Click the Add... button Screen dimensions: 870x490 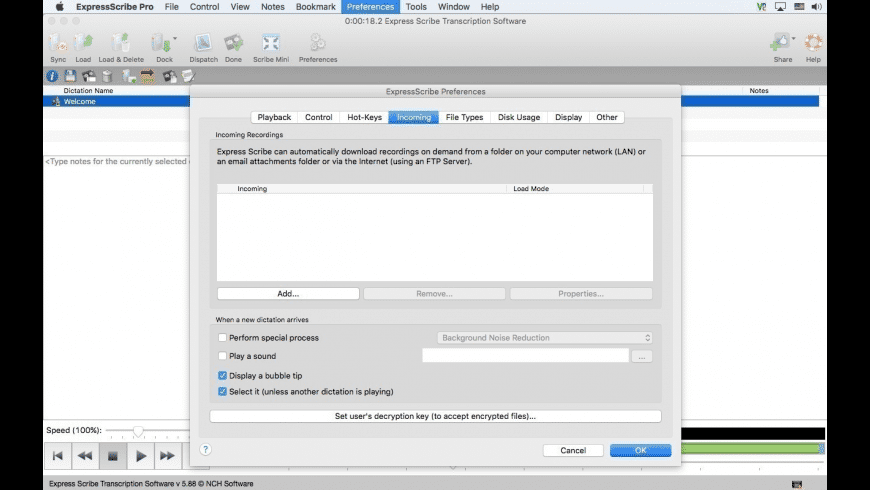(288, 294)
